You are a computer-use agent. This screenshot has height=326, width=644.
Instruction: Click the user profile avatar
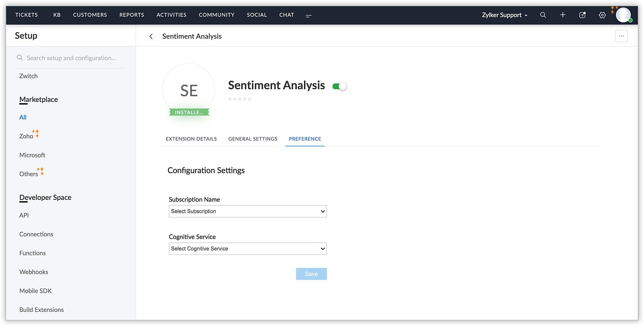pos(623,15)
